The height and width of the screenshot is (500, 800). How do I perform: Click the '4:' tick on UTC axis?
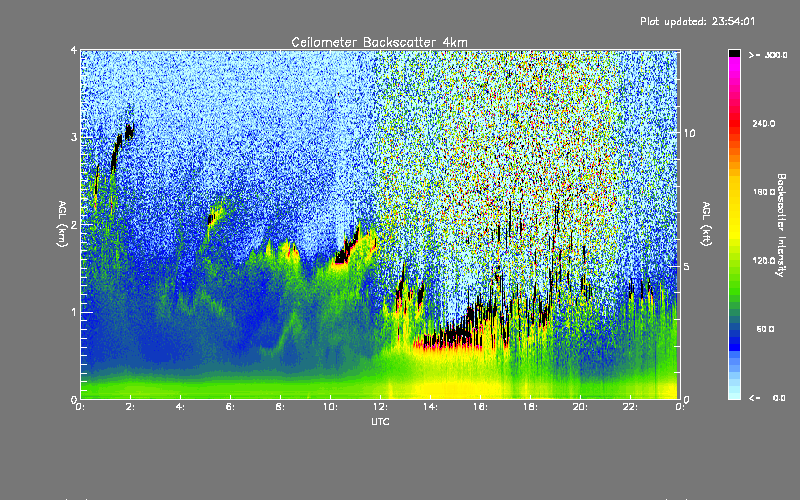pyautogui.click(x=180, y=407)
